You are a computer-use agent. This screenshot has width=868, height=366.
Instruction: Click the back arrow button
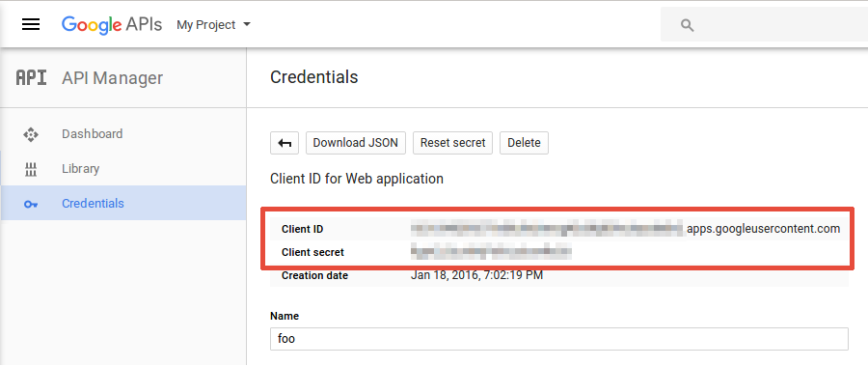[285, 143]
